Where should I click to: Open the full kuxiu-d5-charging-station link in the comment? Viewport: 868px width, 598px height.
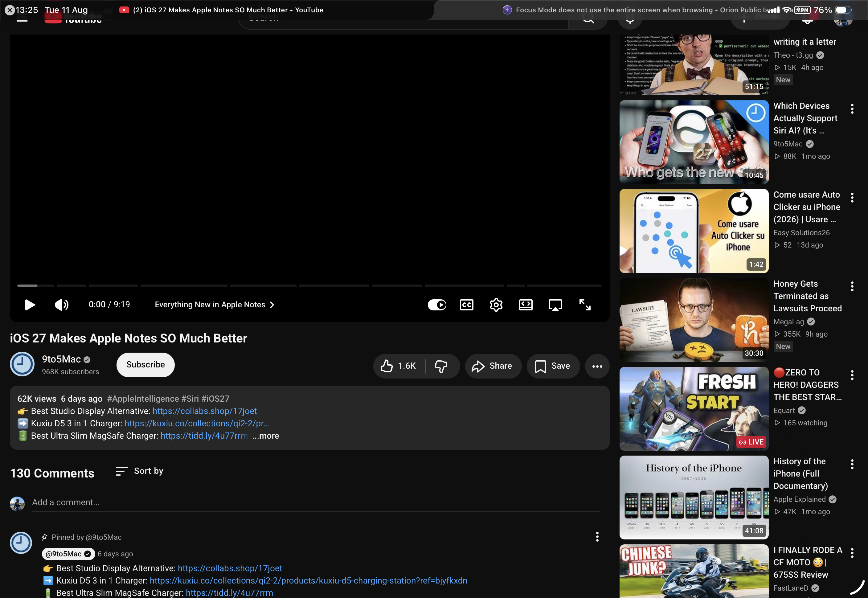tap(308, 580)
